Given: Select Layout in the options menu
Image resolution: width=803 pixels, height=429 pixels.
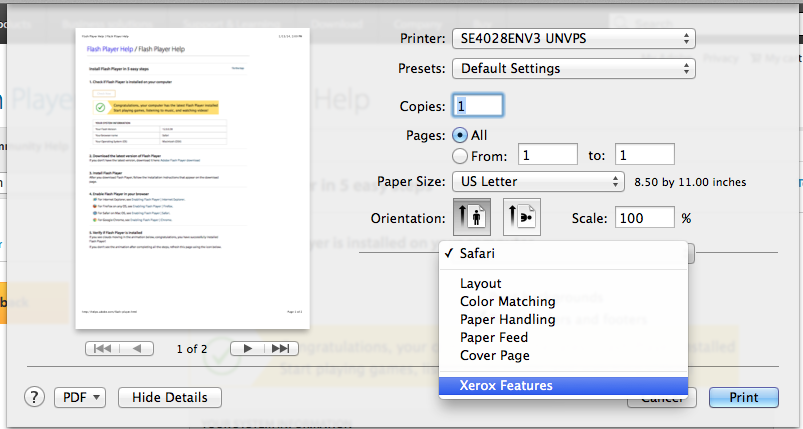Looking at the screenshot, I should coord(480,283).
